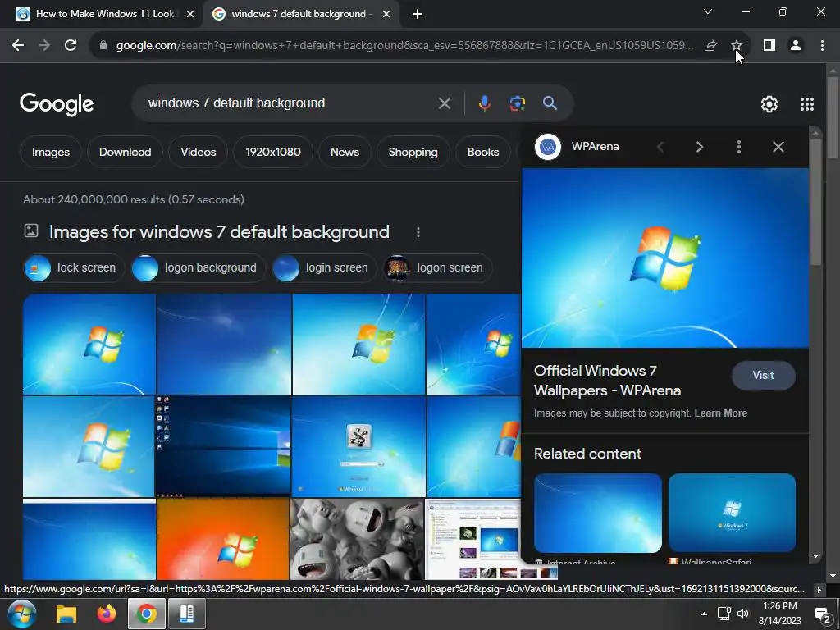The height and width of the screenshot is (630, 840).
Task: Go to previous image in preview panel
Action: coord(660,147)
